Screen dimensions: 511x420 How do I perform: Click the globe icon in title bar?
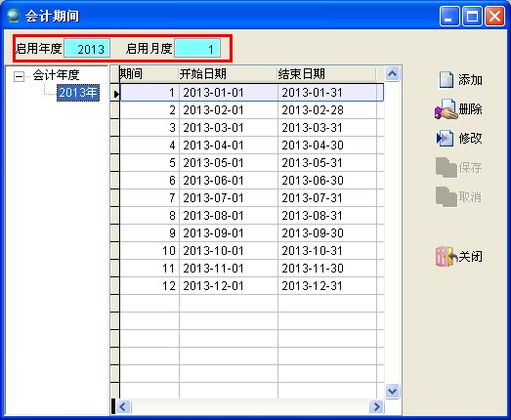coord(14,16)
